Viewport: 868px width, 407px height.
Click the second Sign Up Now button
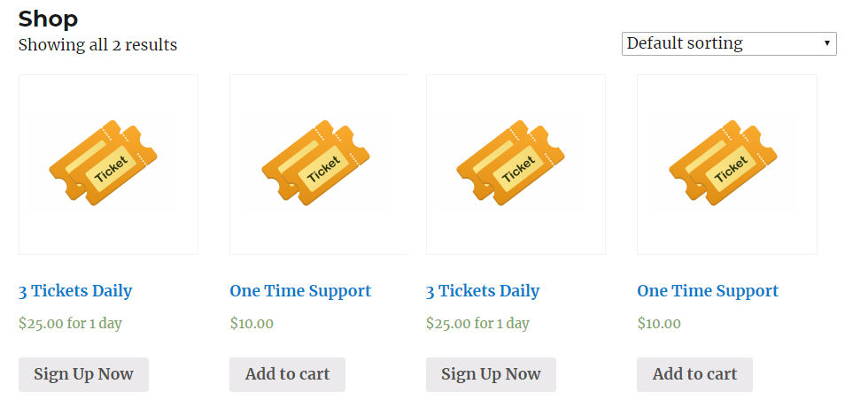[x=491, y=374]
